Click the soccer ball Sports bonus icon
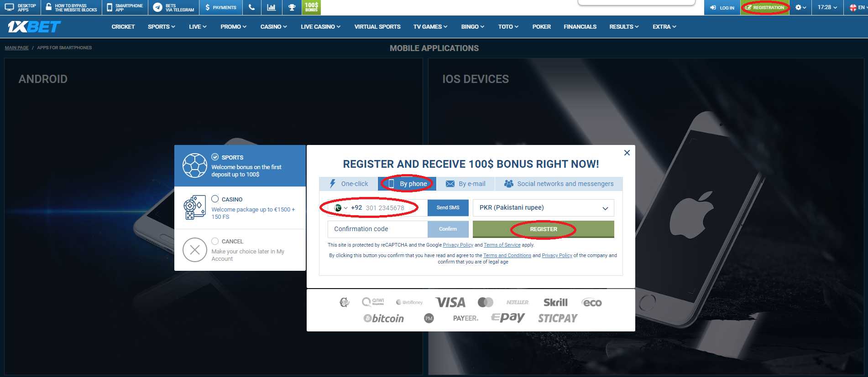This screenshot has height=377, width=868. (195, 165)
